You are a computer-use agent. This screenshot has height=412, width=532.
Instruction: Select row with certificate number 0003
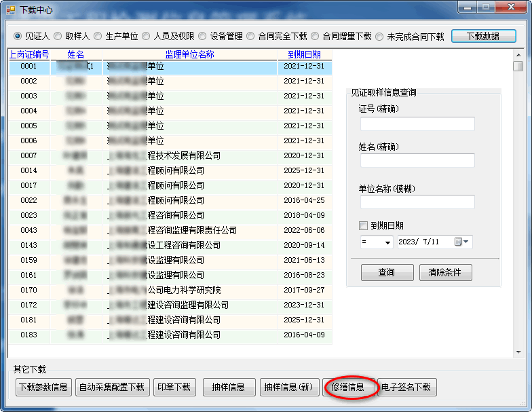tap(170, 96)
